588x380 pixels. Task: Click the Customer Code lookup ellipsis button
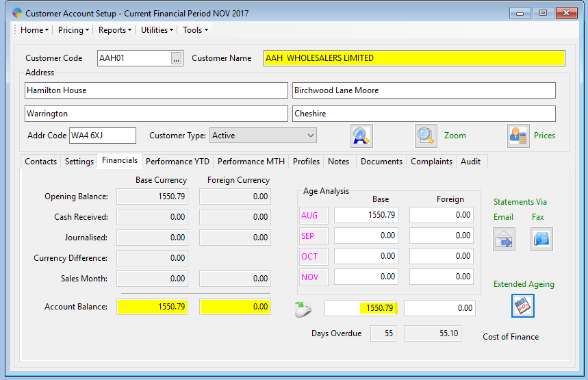(x=176, y=58)
